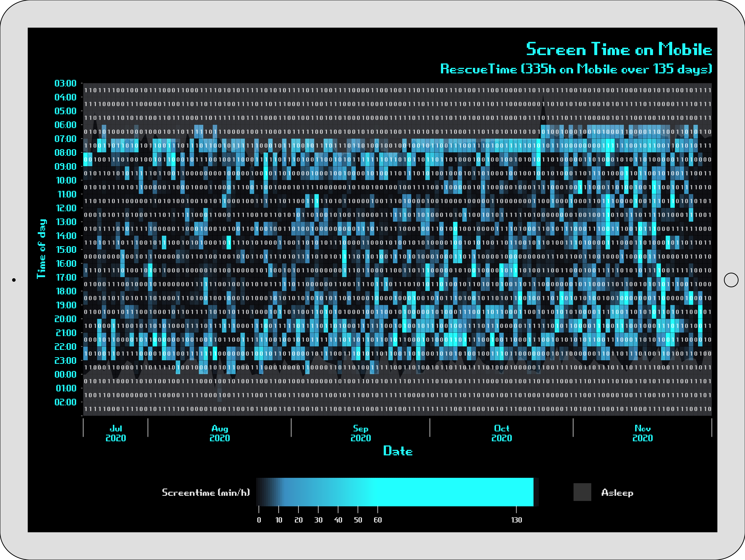Click the Oct 2020 axis label
This screenshot has width=745, height=560.
[502, 433]
